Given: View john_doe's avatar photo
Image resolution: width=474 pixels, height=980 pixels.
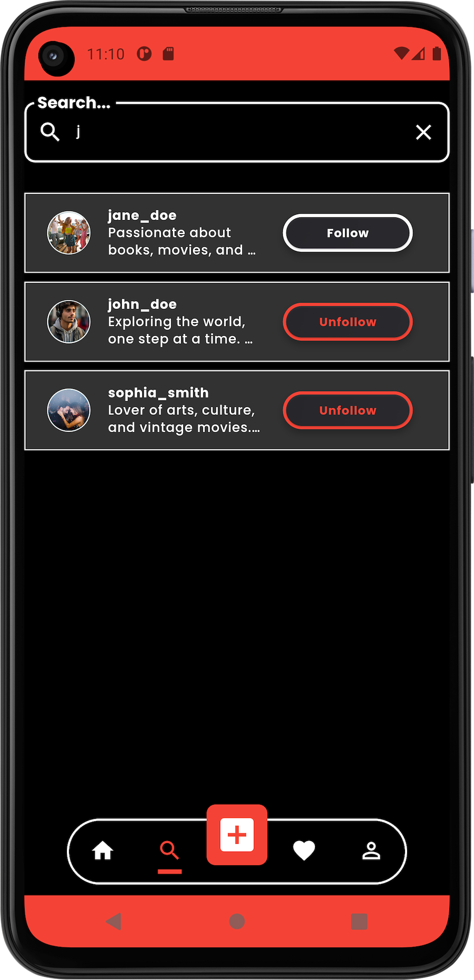Looking at the screenshot, I should pyautogui.click(x=69, y=322).
